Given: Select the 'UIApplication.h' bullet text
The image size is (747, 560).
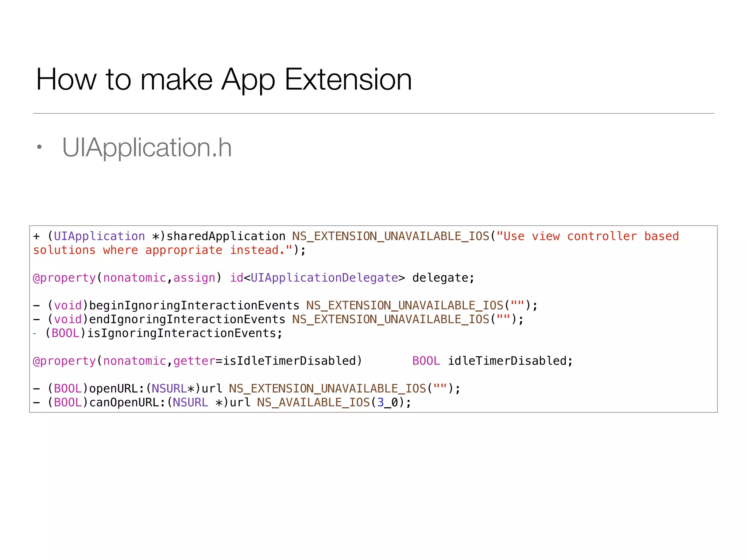Looking at the screenshot, I should coord(147,148).
